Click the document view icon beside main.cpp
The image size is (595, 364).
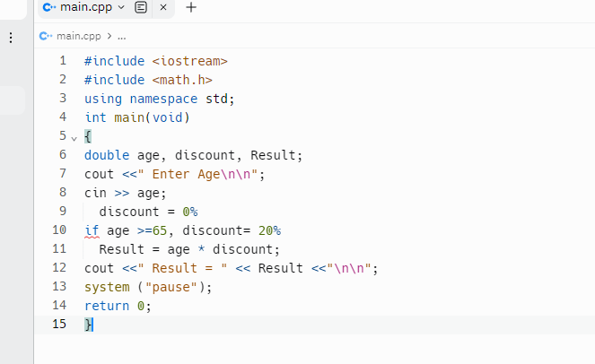coord(141,7)
